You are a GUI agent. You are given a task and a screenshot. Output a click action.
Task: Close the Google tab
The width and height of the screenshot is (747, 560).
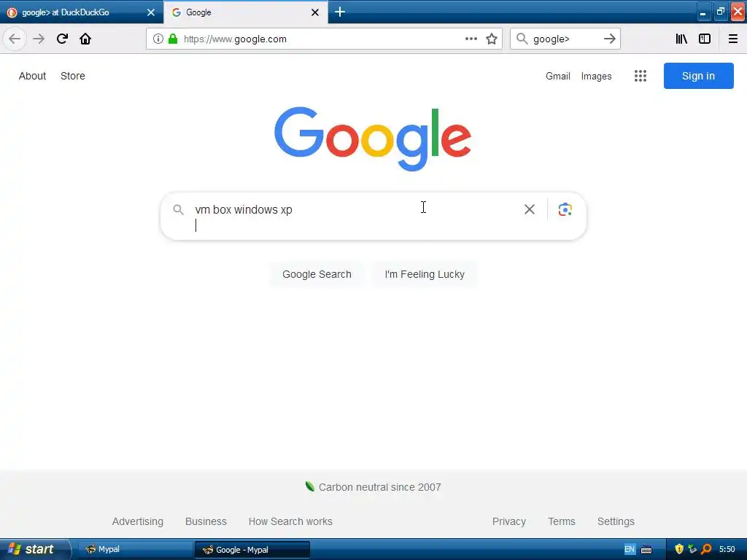(315, 12)
